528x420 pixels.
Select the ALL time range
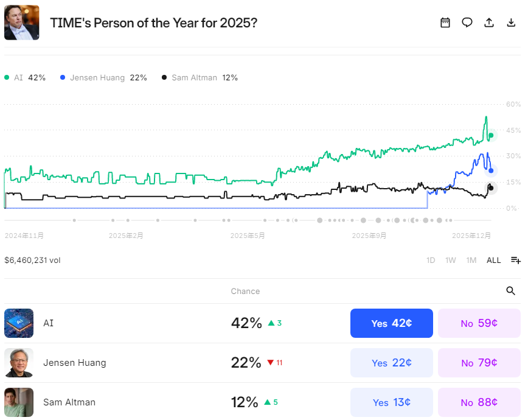tap(493, 260)
